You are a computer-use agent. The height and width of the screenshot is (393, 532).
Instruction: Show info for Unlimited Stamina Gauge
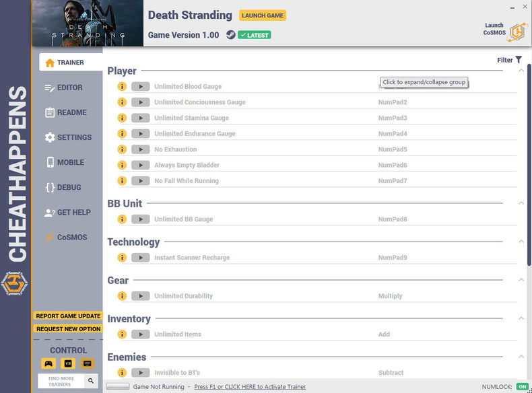122,118
